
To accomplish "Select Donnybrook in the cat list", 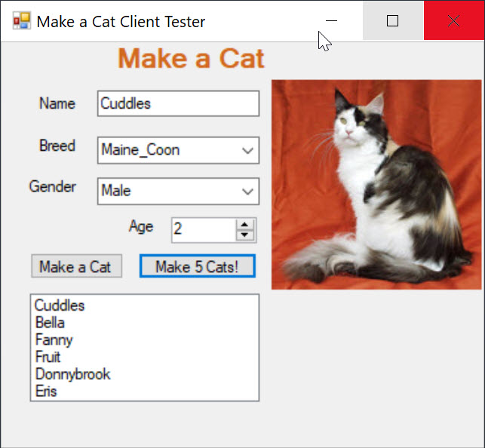I will pos(72,374).
